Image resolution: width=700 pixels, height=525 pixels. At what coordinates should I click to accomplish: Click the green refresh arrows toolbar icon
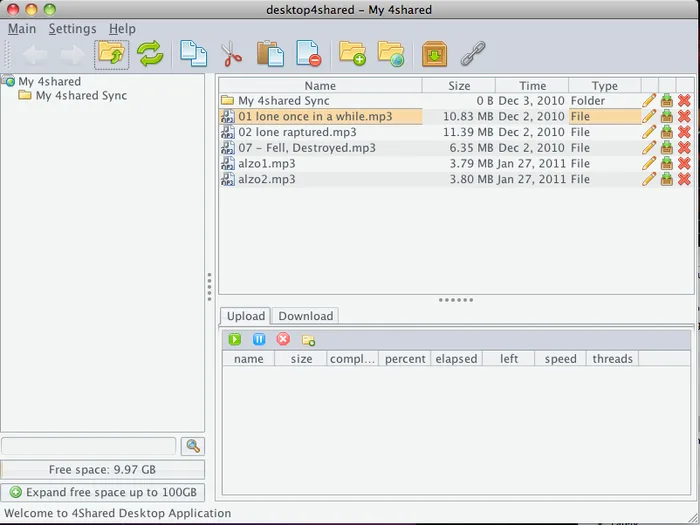coord(150,54)
